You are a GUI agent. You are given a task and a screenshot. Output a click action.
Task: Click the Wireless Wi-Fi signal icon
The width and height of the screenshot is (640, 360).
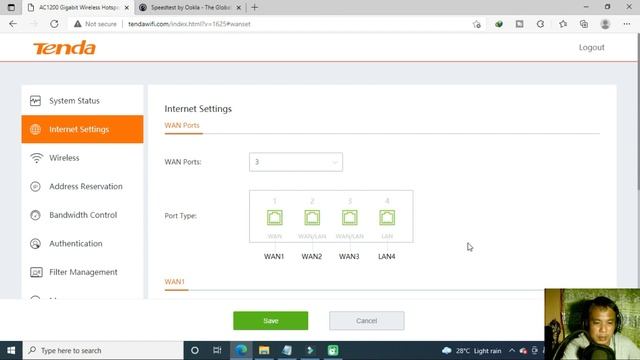click(x=36, y=158)
